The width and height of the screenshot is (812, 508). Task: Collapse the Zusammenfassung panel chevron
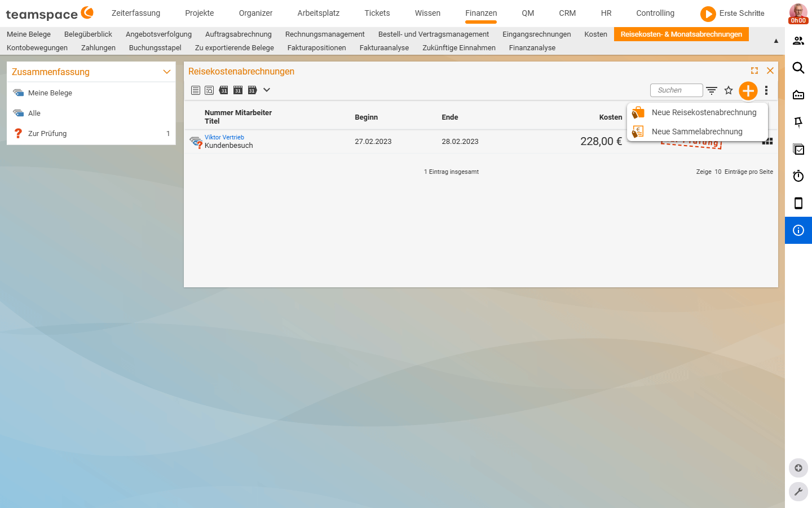point(167,72)
